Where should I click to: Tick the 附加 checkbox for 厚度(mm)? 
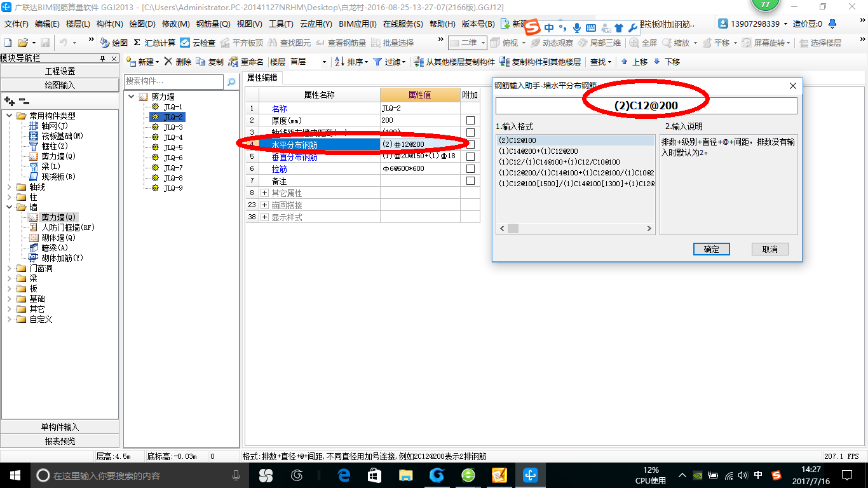pyautogui.click(x=470, y=120)
